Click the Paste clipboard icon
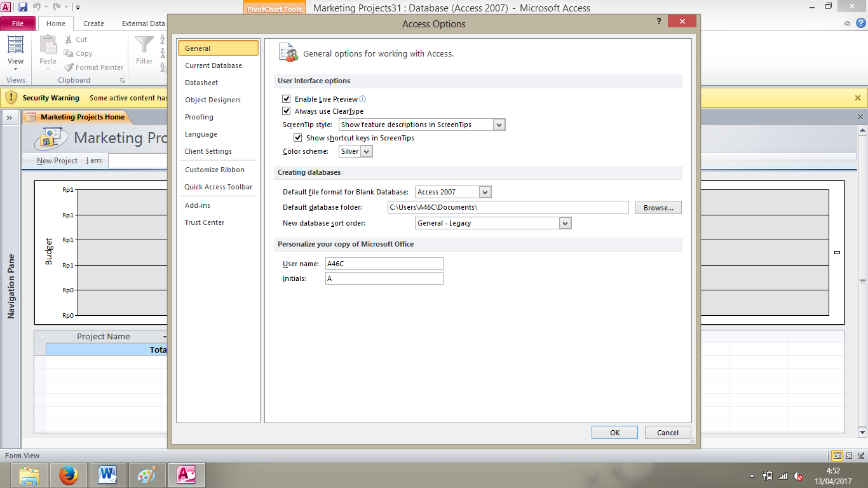The image size is (868, 488). (x=48, y=44)
